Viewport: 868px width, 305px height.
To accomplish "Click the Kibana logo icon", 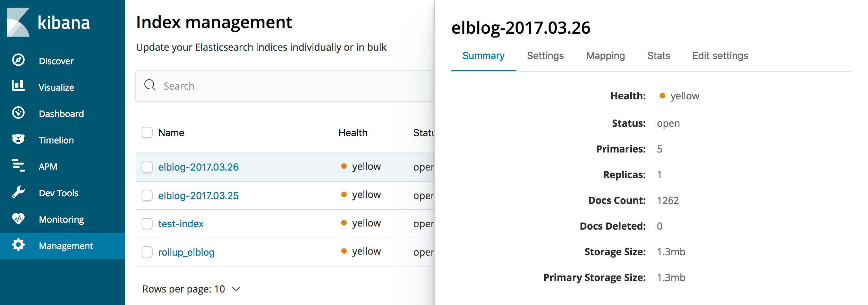I will pos(18,22).
